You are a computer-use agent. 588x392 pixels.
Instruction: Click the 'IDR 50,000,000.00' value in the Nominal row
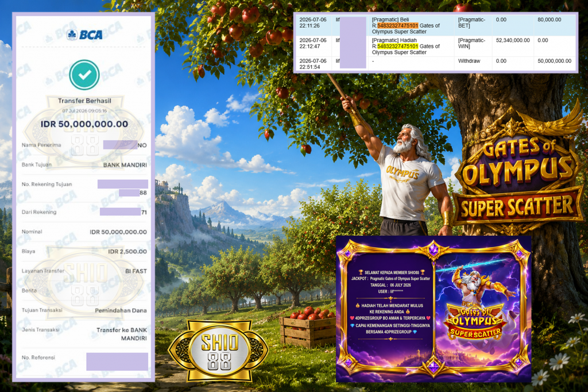point(118,232)
